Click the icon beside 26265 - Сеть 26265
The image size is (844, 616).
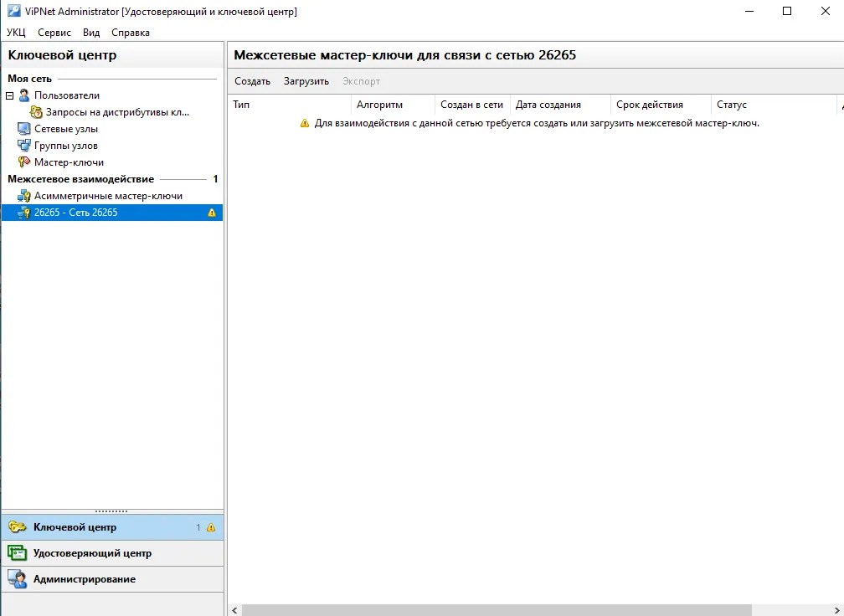[x=24, y=213]
